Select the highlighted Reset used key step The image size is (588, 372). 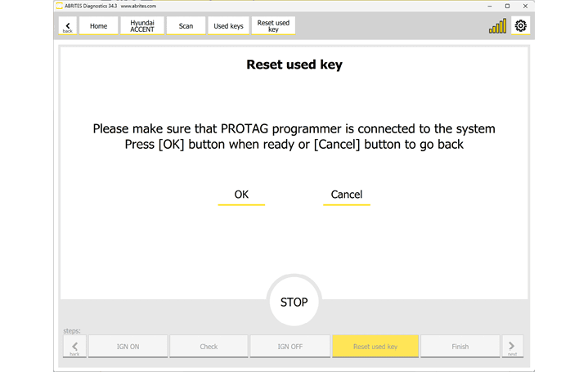(375, 346)
